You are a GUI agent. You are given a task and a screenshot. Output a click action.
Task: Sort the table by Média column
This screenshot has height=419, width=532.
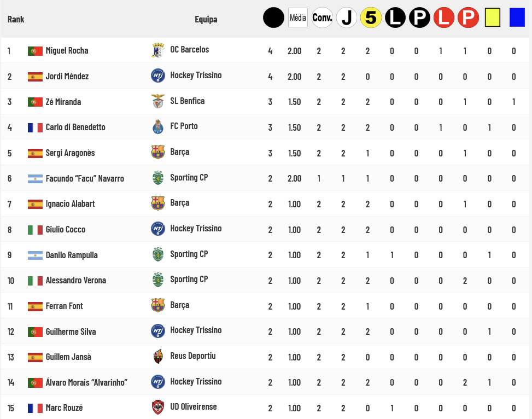point(297,18)
